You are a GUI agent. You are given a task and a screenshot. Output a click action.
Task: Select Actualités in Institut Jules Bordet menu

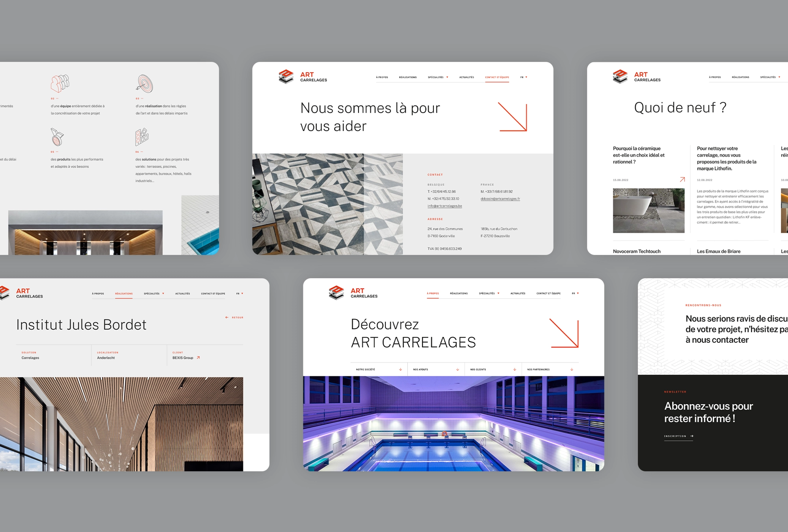(182, 294)
